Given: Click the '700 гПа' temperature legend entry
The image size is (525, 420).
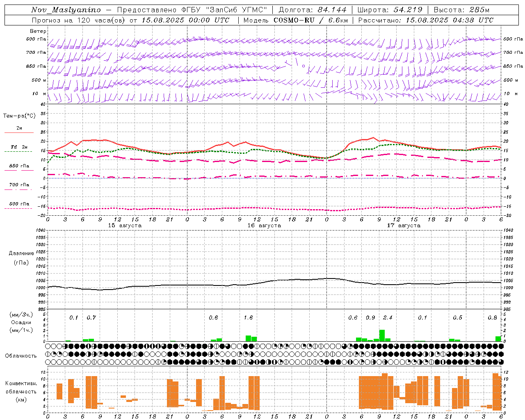Looking at the screenshot, I should coord(19,187).
